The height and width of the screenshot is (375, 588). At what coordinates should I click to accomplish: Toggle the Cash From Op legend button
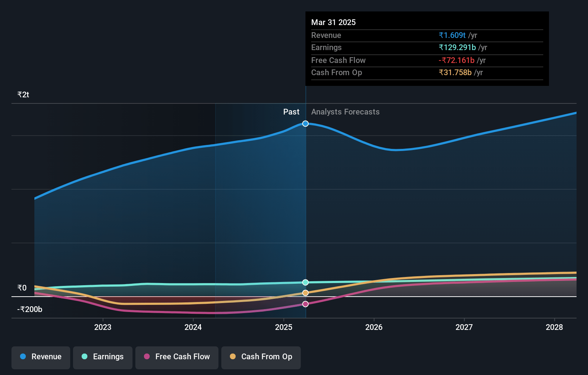point(261,357)
